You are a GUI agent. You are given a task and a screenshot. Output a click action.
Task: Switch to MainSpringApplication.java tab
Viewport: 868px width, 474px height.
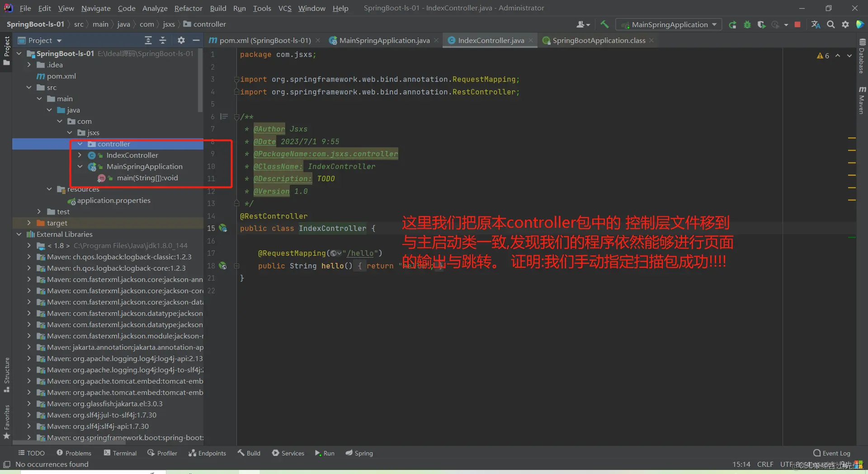point(384,40)
